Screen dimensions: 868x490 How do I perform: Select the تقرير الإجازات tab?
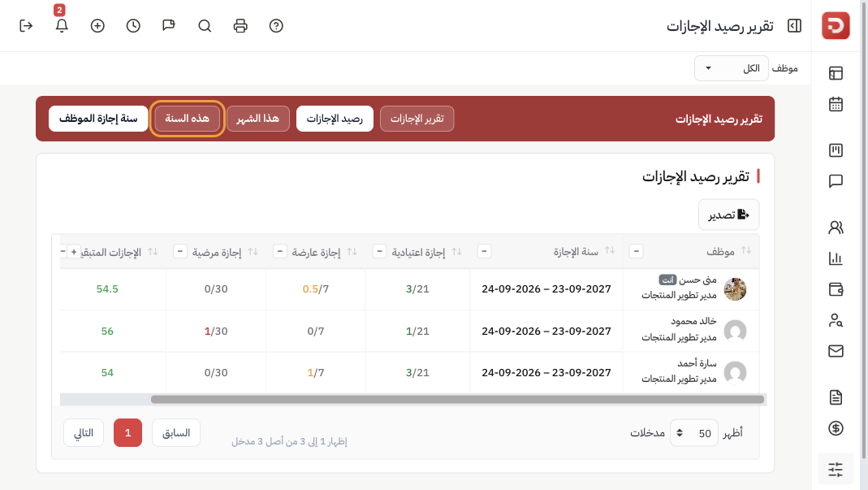click(x=417, y=119)
